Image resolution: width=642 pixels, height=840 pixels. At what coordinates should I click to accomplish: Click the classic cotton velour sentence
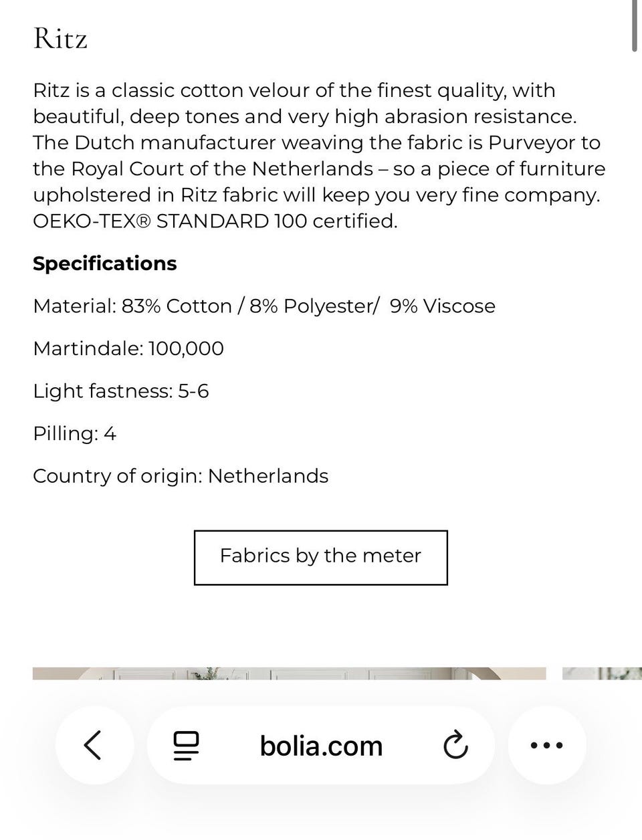pyautogui.click(x=304, y=104)
